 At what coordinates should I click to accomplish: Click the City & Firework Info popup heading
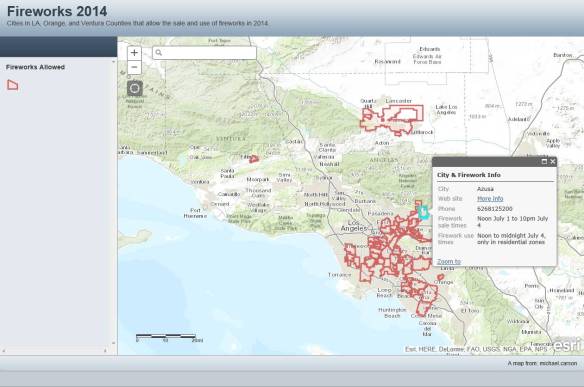tap(469, 175)
